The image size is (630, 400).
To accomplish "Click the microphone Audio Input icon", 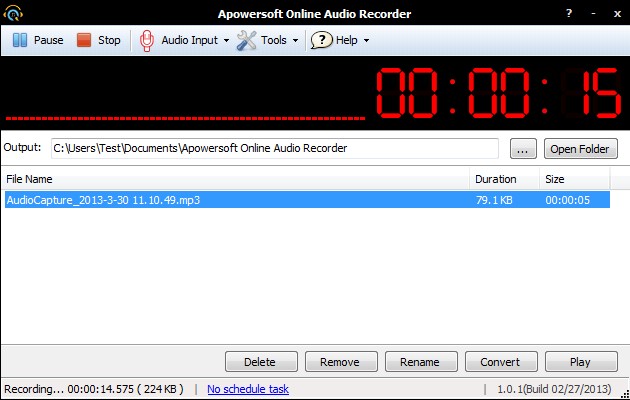I will coord(147,41).
